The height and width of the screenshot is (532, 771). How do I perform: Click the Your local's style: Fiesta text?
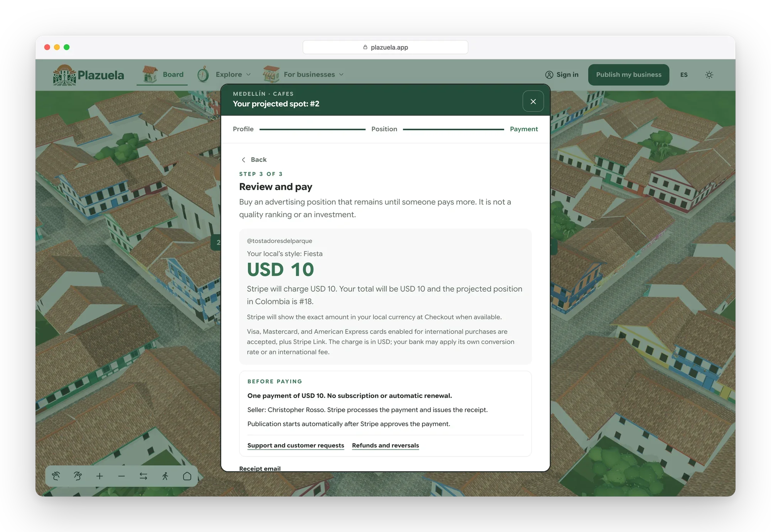pos(285,254)
